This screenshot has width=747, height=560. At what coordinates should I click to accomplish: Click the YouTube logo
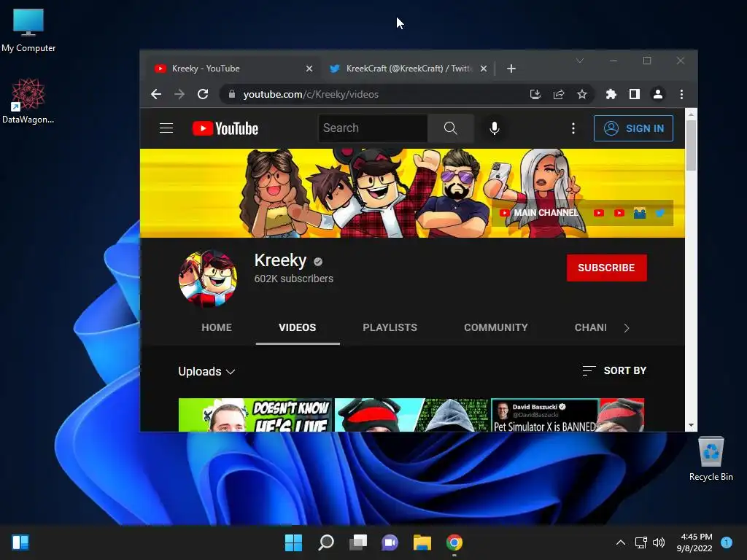225,128
